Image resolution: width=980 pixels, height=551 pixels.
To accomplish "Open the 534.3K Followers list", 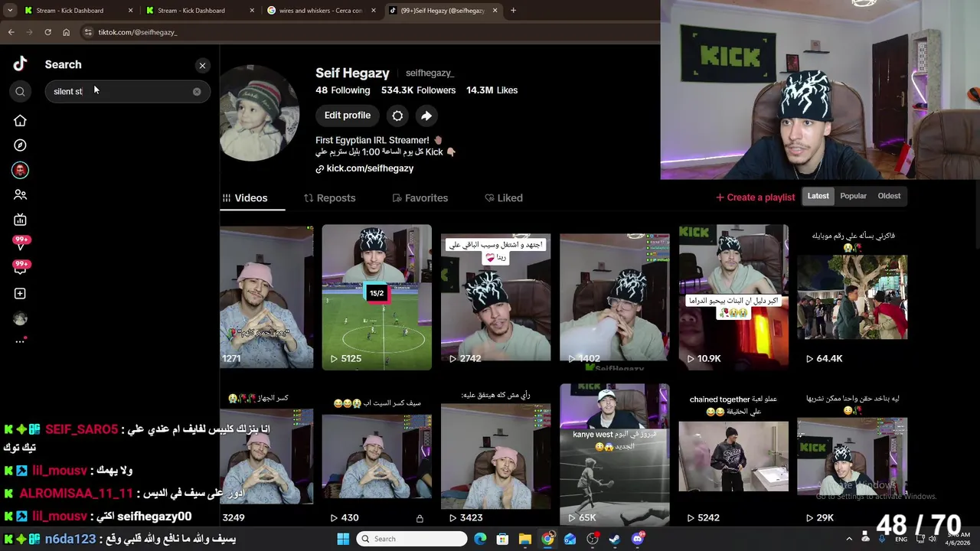I will [418, 90].
